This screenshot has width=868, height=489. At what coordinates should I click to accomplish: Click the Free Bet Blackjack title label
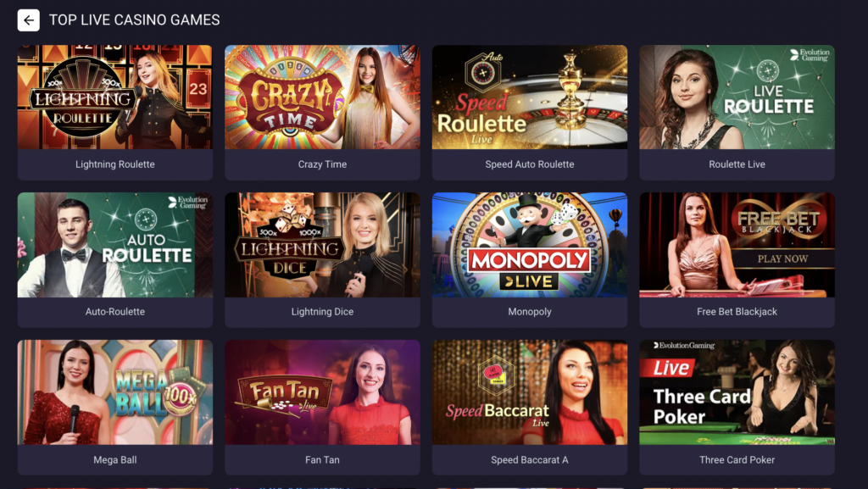[x=737, y=312]
